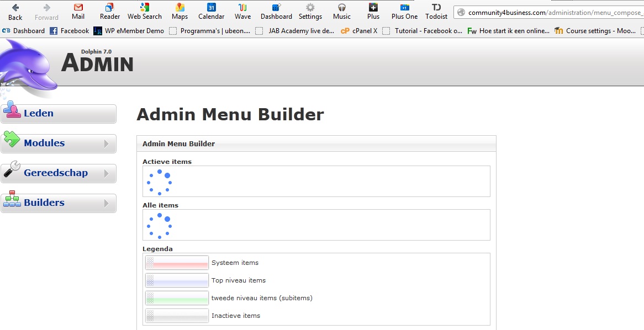Expand the Builders submenu arrow

(106, 203)
